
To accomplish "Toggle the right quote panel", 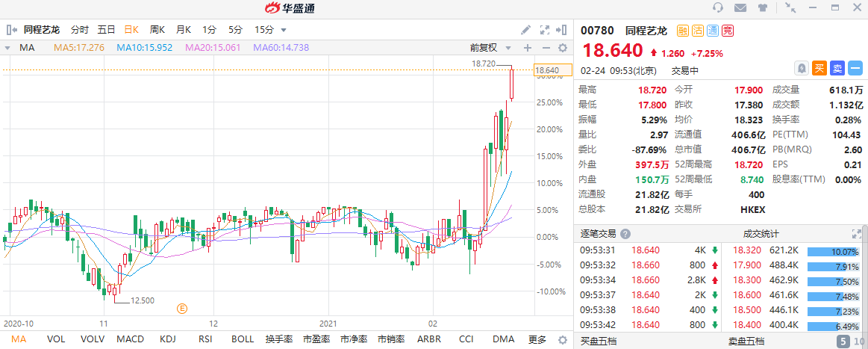I will (564, 30).
